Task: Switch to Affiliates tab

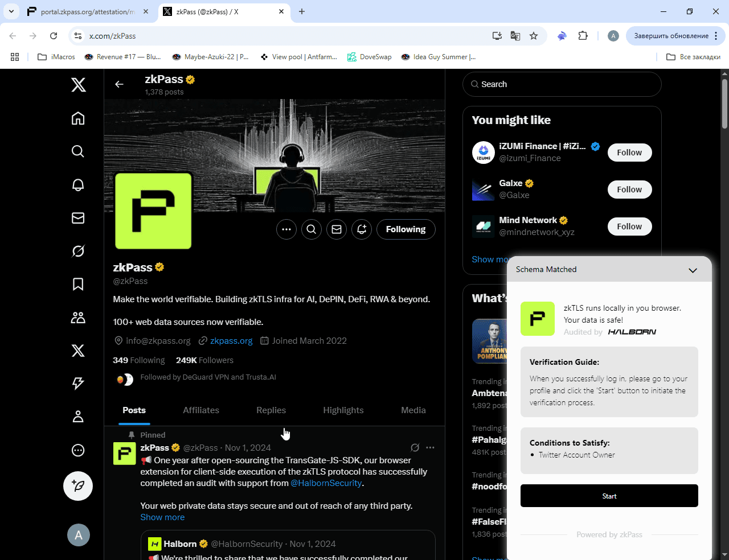Action: 201,410
